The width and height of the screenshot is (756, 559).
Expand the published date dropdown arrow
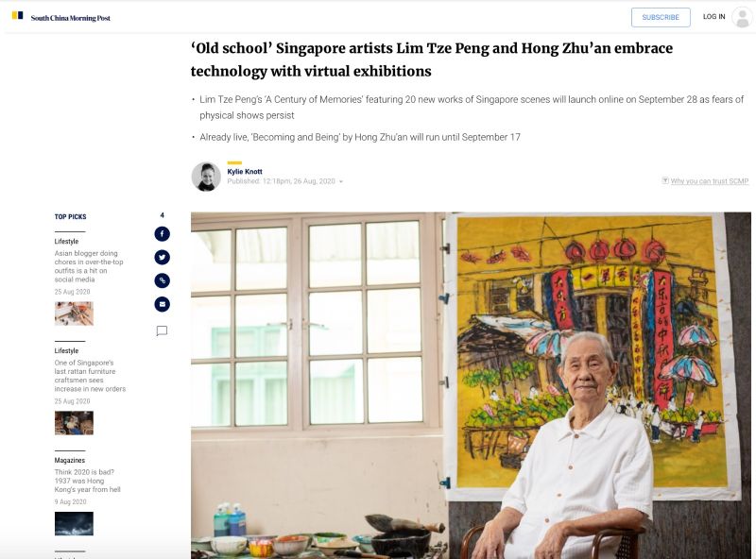click(341, 181)
